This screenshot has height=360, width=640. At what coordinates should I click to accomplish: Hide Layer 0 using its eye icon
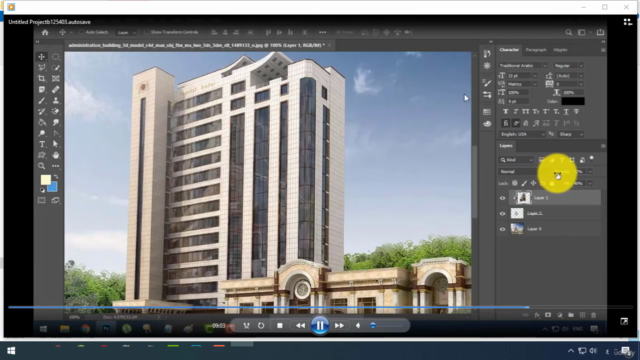(503, 229)
